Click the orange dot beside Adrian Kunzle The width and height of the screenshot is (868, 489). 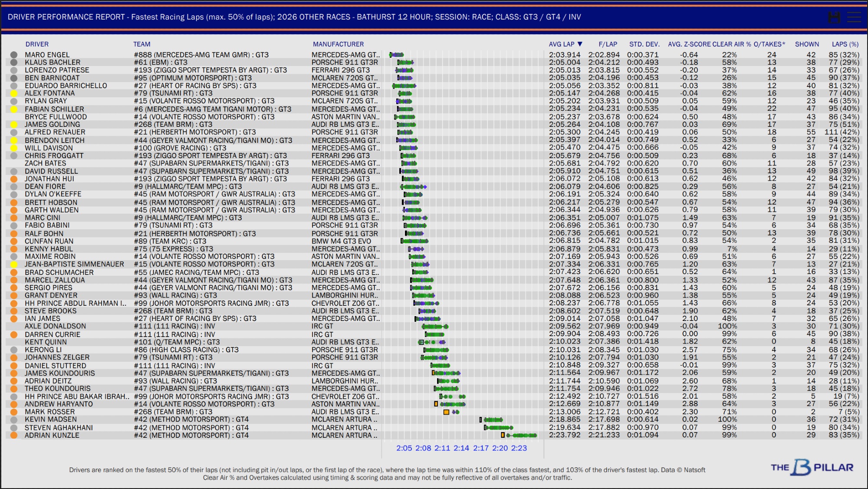coord(14,435)
